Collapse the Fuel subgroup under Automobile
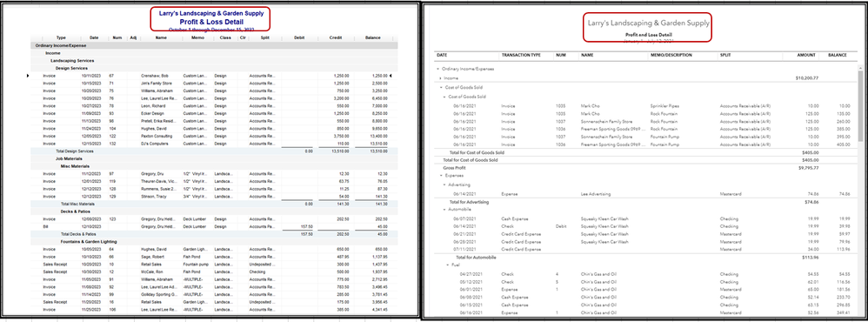 (447, 265)
